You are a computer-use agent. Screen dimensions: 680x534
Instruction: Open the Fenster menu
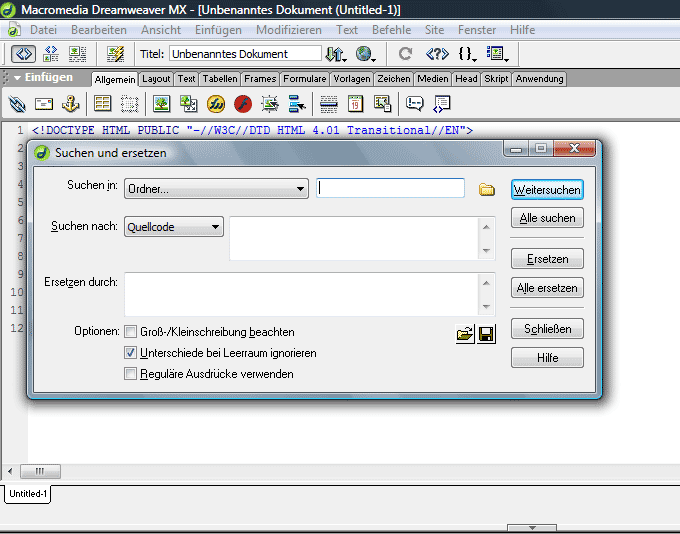pos(477,30)
